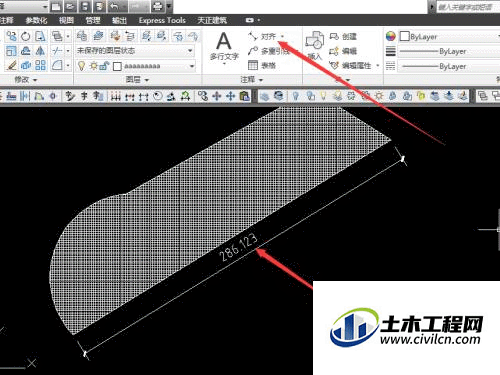The height and width of the screenshot is (375, 500).
Task: Click the Save icon in quick access toolbar
Action: (85, 6)
